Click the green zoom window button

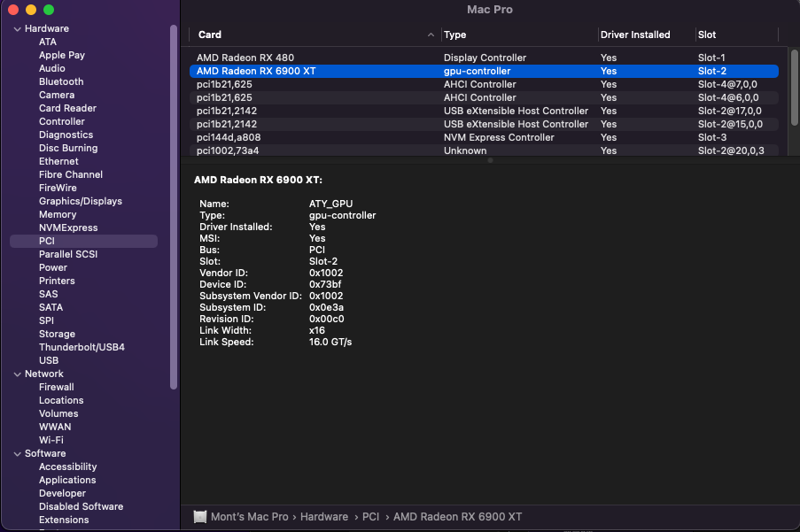(x=49, y=10)
